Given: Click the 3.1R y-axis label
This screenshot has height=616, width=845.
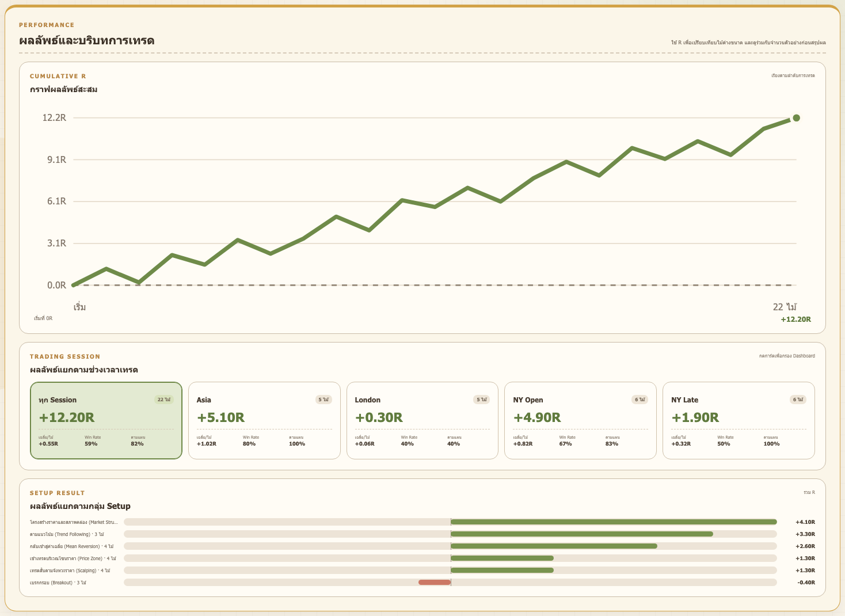Looking at the screenshot, I should (x=56, y=244).
